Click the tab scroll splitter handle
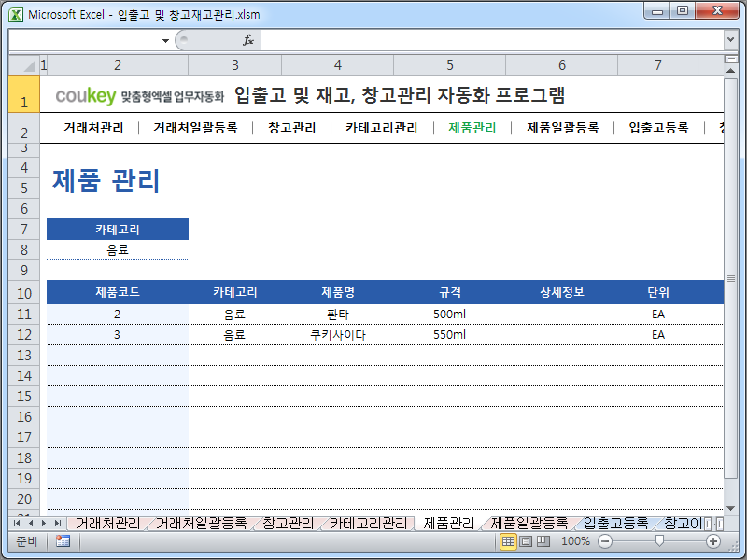Image resolution: width=747 pixels, height=560 pixels. (x=708, y=524)
